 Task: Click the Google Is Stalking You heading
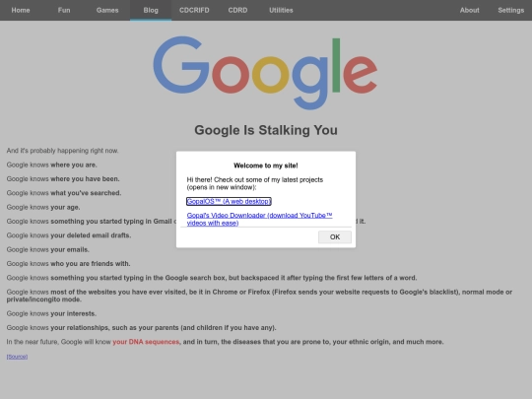click(x=266, y=130)
